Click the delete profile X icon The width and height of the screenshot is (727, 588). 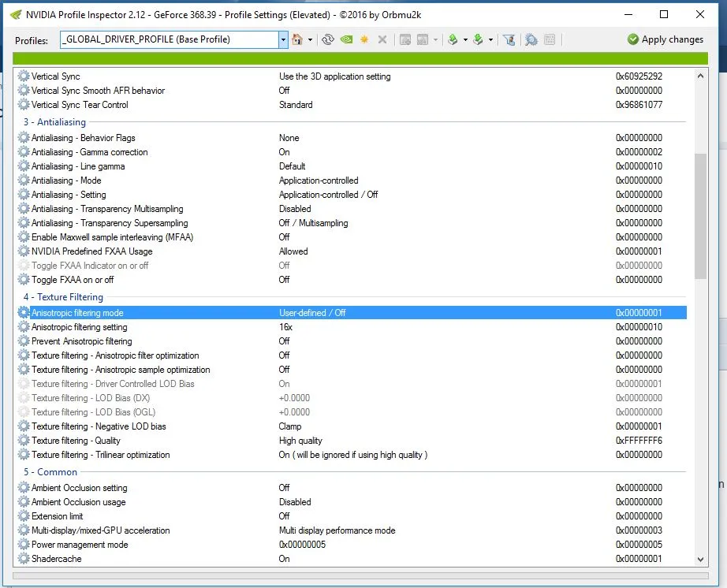[382, 40]
